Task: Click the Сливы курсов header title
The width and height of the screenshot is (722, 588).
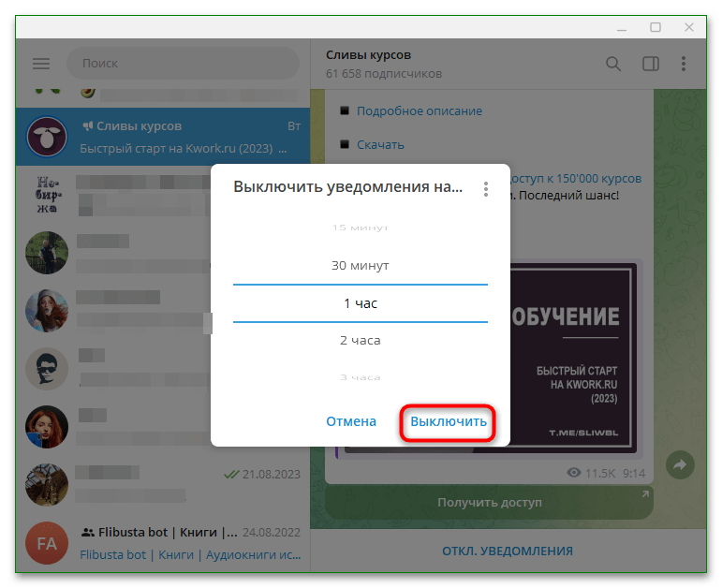Action: click(x=368, y=55)
